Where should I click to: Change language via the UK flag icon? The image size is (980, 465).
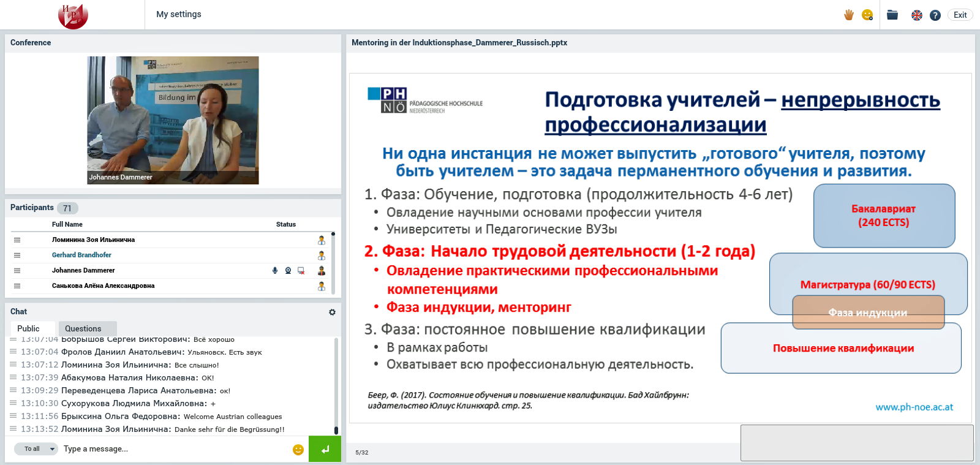pos(917,15)
